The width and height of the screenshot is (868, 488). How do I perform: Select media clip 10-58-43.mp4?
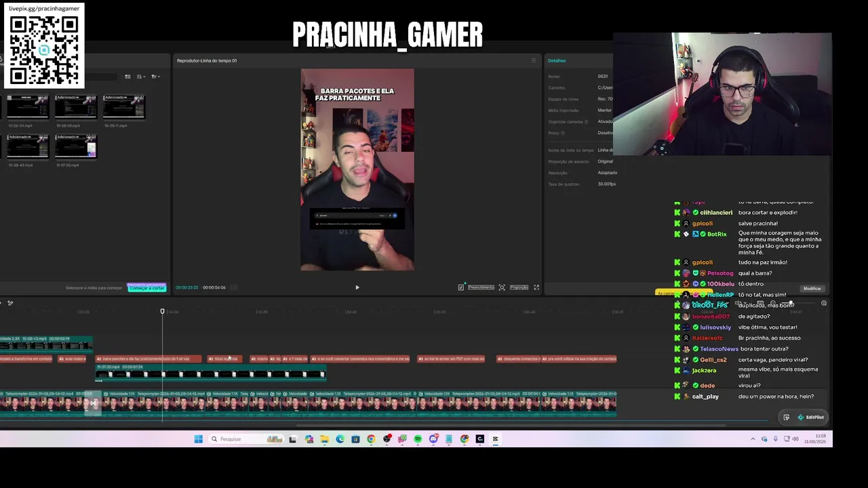click(x=28, y=146)
